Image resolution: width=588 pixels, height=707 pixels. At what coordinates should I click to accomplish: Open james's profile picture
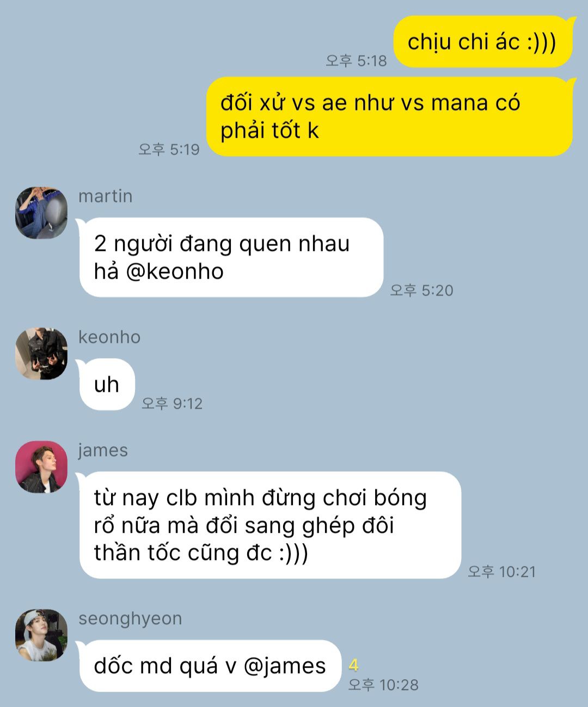pyautogui.click(x=41, y=467)
